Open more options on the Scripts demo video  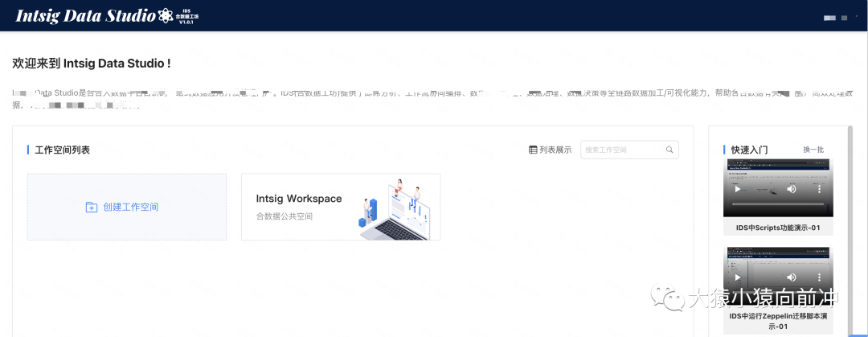click(820, 189)
